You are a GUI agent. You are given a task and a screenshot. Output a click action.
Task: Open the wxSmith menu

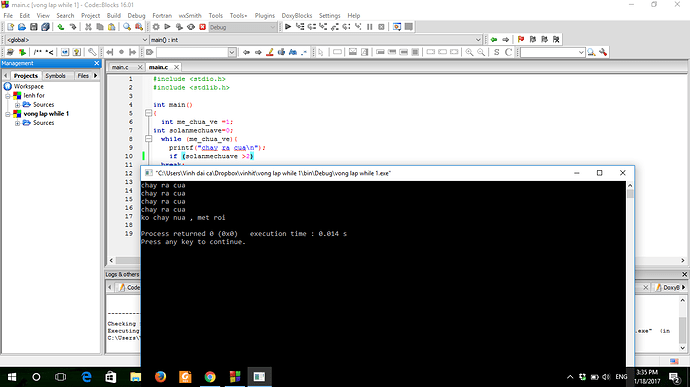[x=190, y=15]
